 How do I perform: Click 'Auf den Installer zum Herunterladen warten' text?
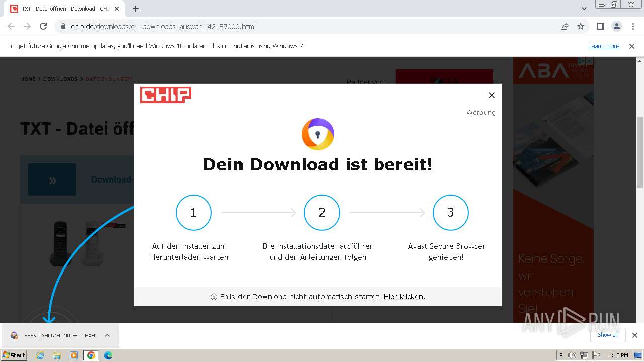[x=189, y=251]
